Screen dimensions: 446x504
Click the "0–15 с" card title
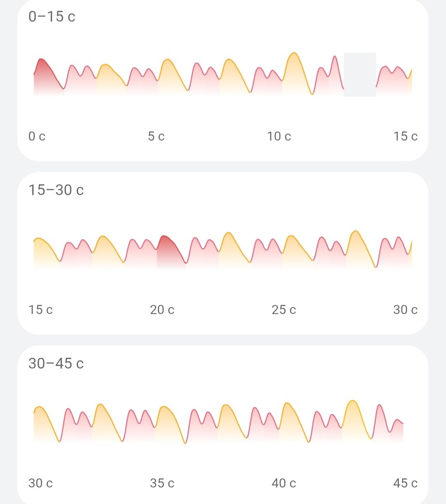pos(52,17)
